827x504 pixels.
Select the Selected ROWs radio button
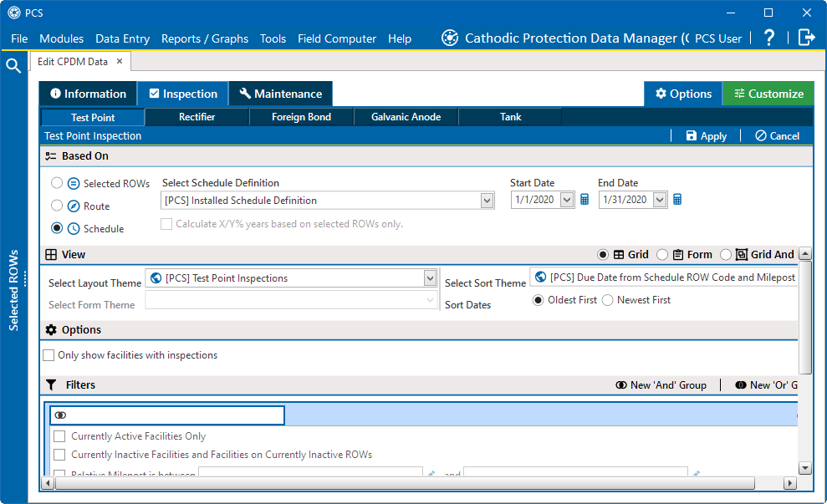point(57,183)
